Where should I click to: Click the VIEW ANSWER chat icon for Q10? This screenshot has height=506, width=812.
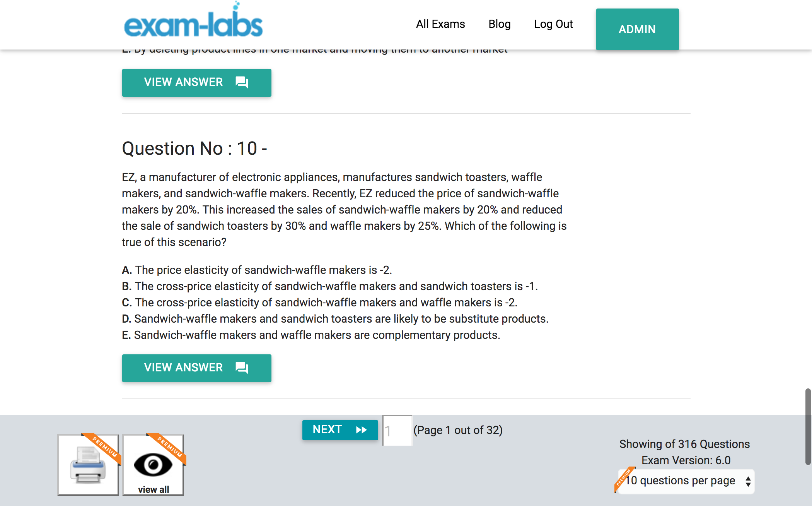click(243, 367)
